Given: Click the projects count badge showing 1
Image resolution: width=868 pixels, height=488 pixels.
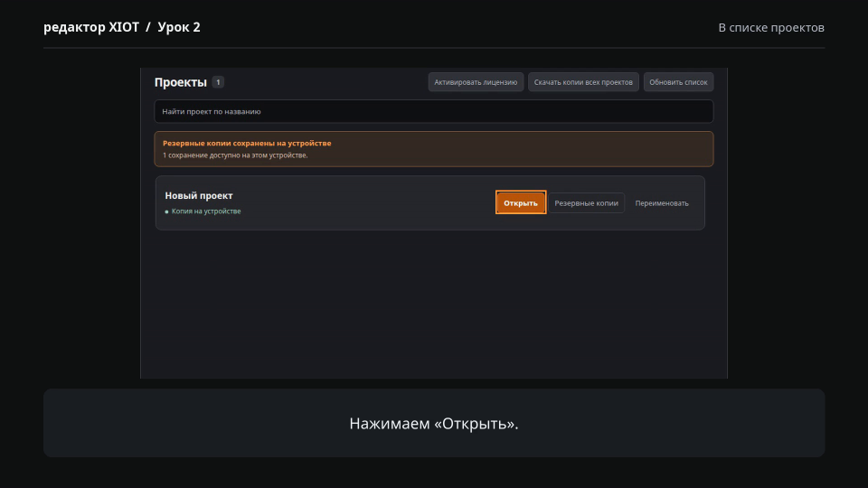Looking at the screenshot, I should 218,82.
